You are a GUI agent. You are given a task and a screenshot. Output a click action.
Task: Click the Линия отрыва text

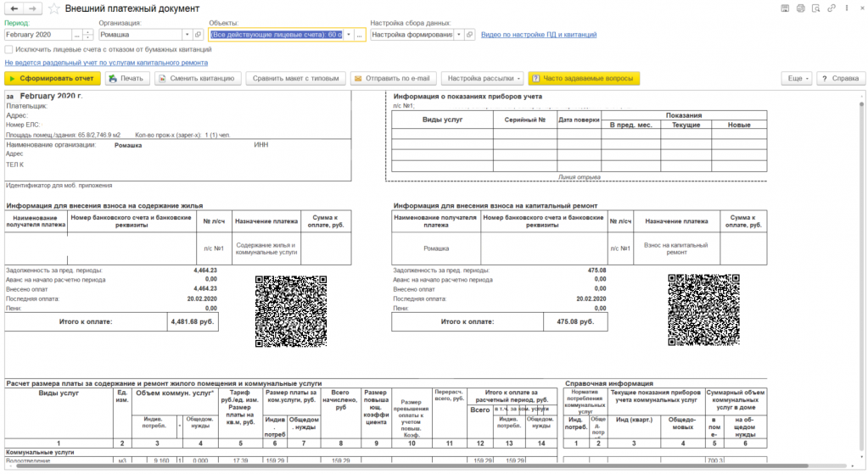pyautogui.click(x=579, y=177)
